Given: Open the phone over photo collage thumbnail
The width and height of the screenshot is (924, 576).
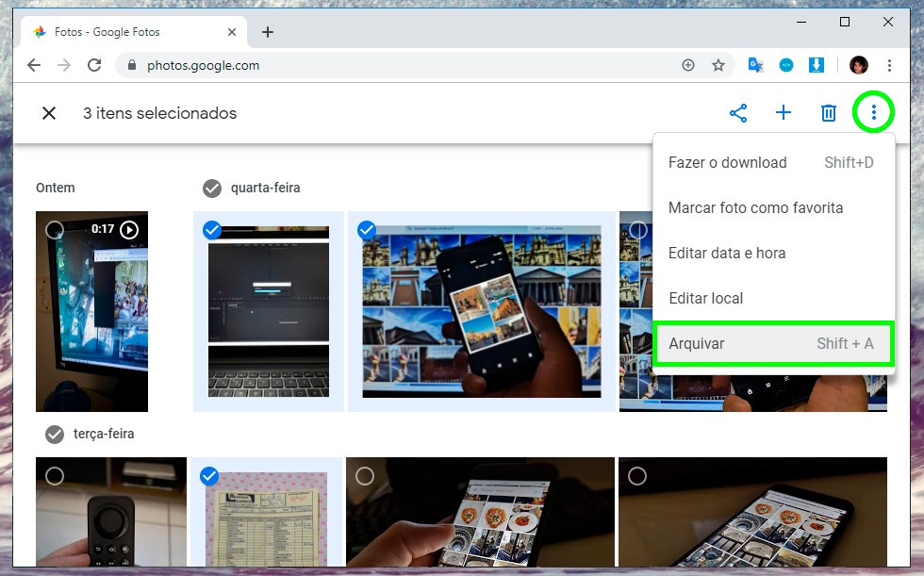Looking at the screenshot, I should coord(482,311).
